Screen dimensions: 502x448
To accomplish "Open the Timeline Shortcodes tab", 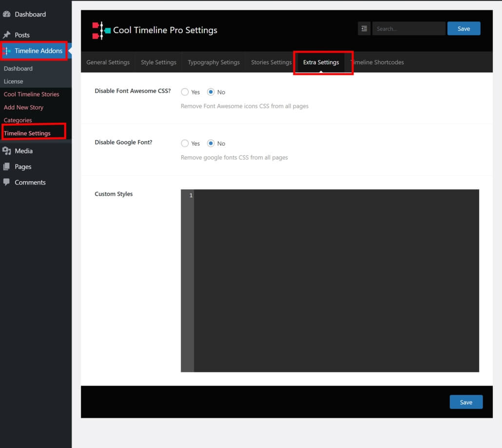I will click(x=377, y=62).
